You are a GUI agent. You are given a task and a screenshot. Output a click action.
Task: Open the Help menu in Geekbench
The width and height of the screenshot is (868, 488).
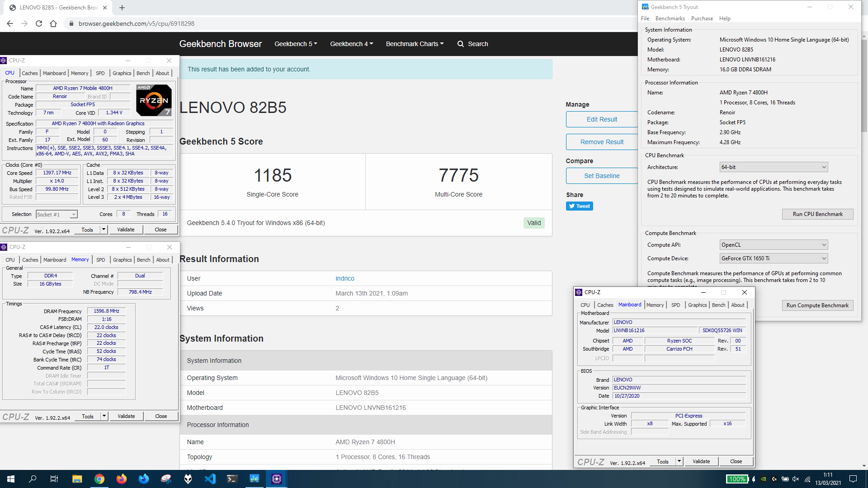[725, 19]
